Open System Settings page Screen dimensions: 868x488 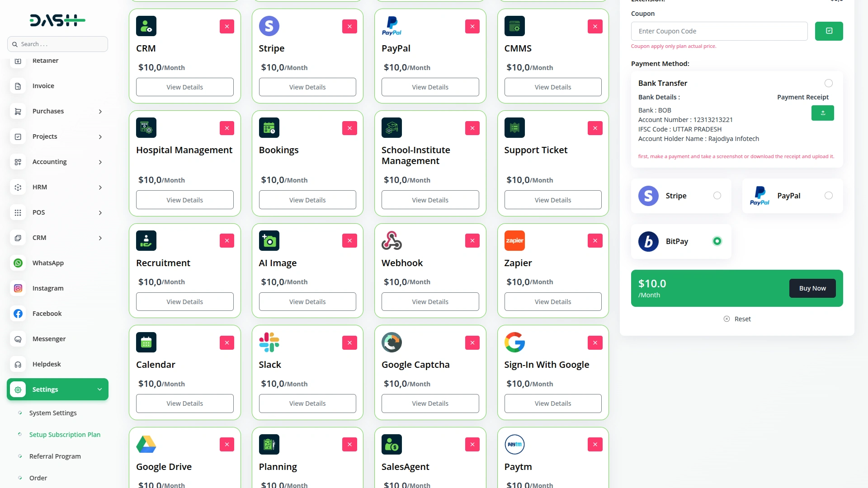[52, 413]
